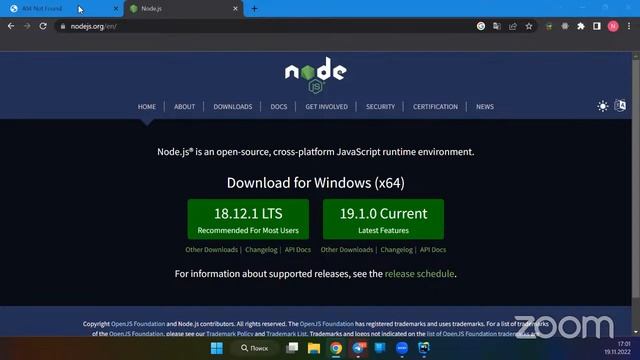Open the extensions puzzle icon
The height and width of the screenshot is (360, 640).
581,26
